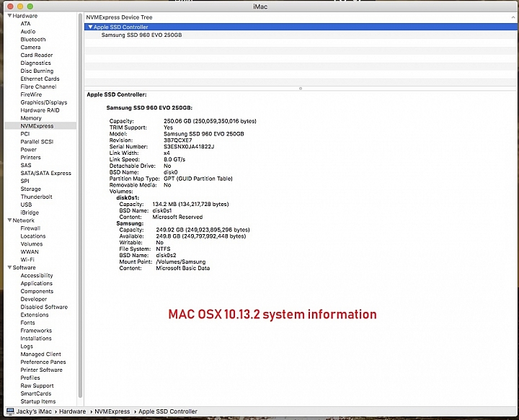Image resolution: width=519 pixels, height=420 pixels.
Task: Open Storage in the sidebar
Action: (30, 189)
